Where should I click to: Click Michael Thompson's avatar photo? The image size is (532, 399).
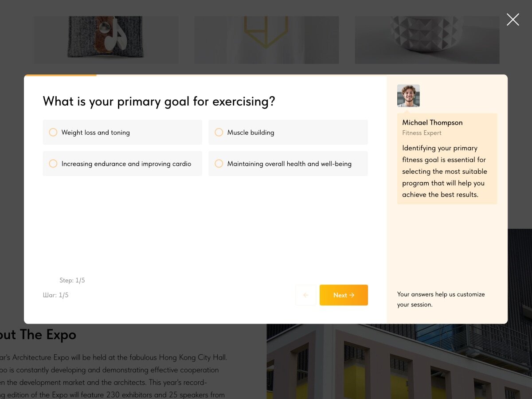tap(408, 96)
